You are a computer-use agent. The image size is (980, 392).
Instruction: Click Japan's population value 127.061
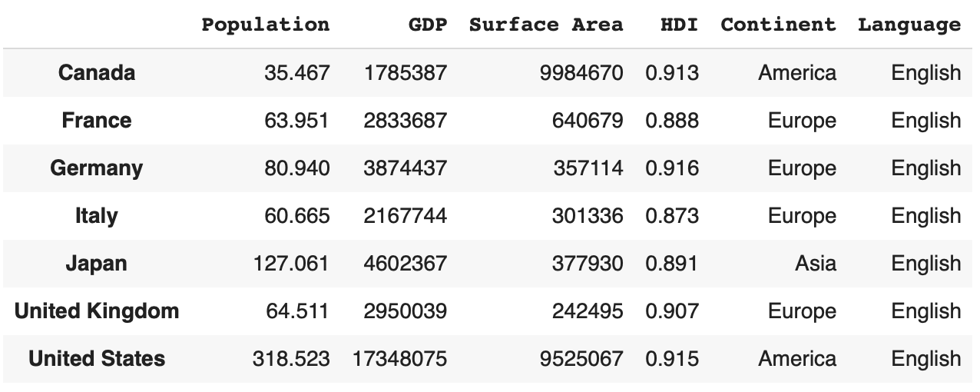point(291,264)
